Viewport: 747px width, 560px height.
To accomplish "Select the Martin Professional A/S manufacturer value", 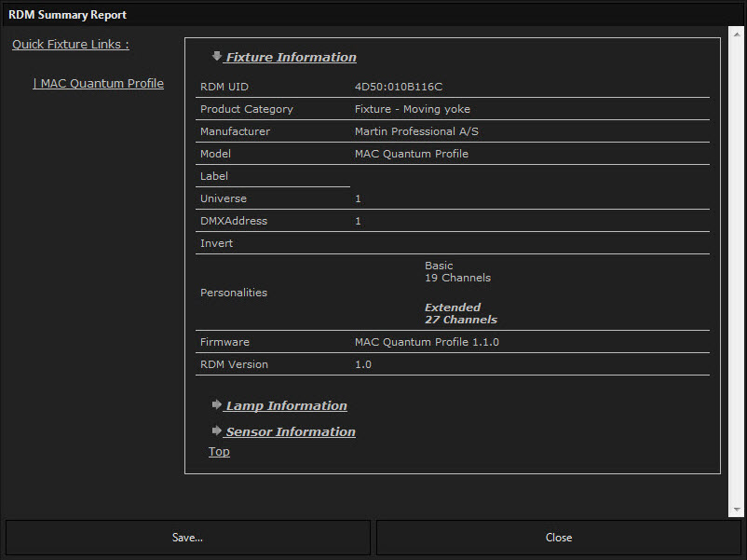I will point(416,131).
